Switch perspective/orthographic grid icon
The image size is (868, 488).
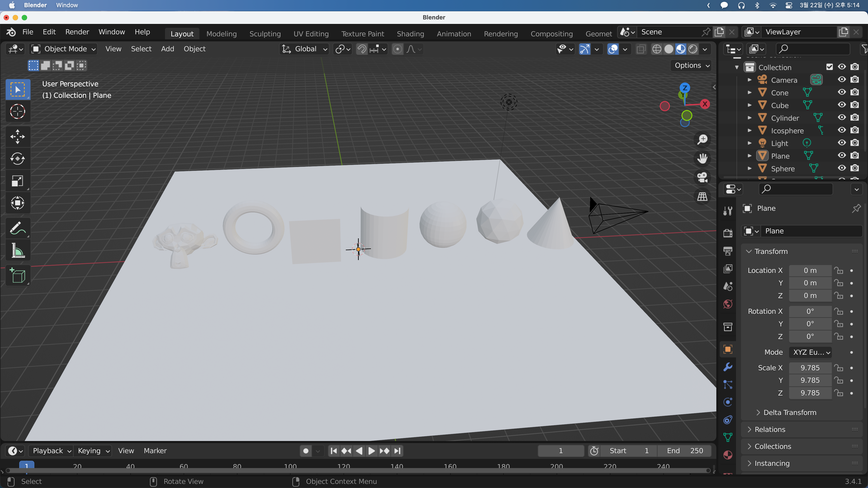coord(702,196)
